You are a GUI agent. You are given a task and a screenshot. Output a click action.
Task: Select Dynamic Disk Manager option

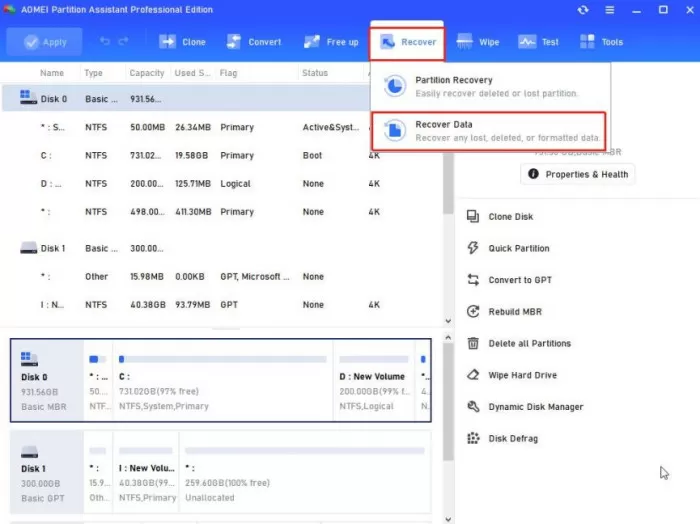536,407
